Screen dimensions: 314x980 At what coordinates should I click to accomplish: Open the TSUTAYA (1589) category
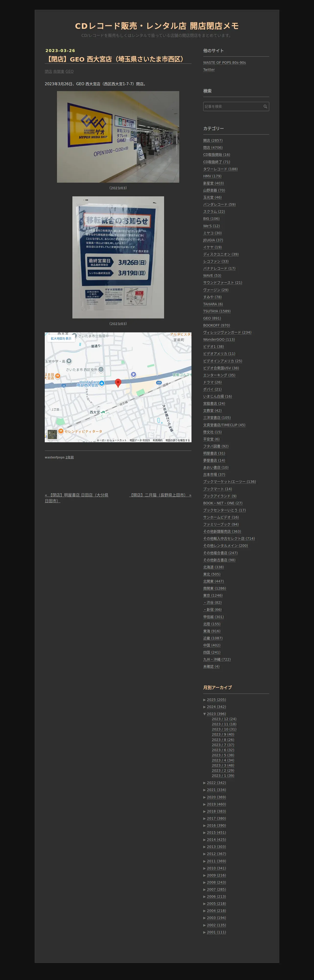coord(217,311)
